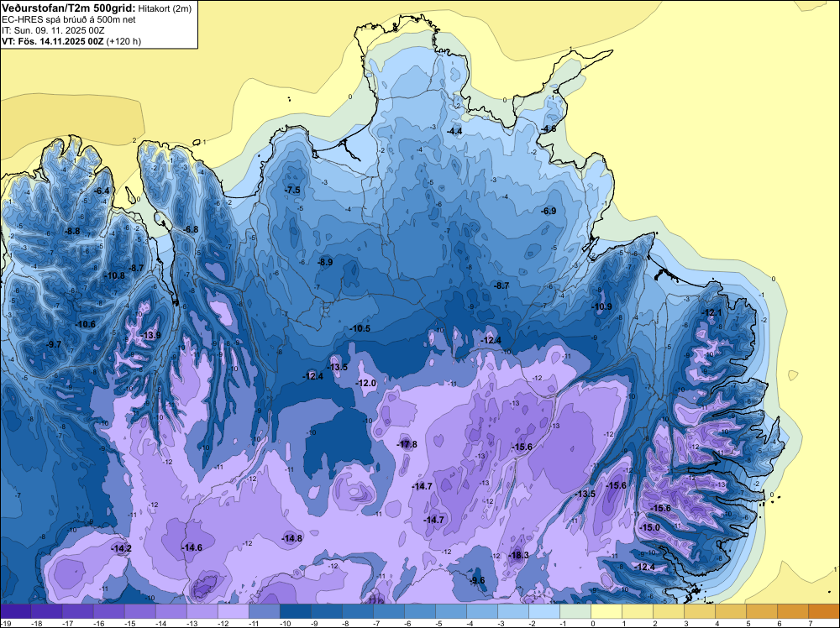Click the -14.8 temperature label
The image size is (840, 628).
point(292,538)
